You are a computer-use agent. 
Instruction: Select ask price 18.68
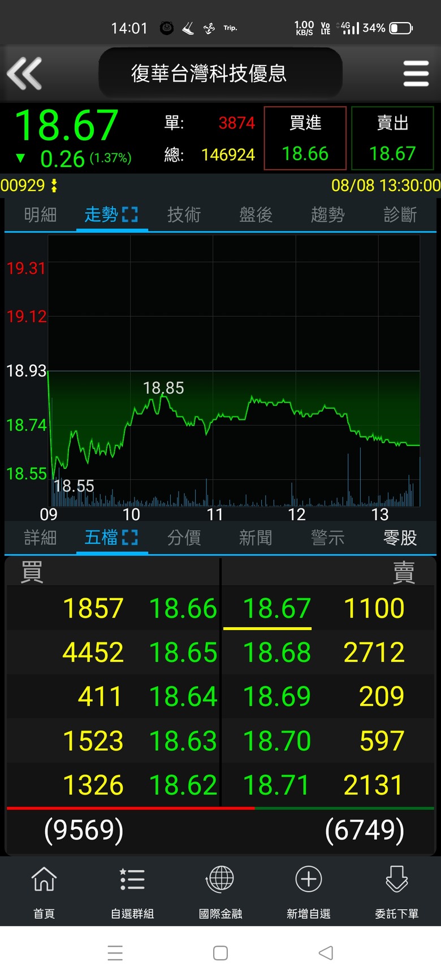276,653
